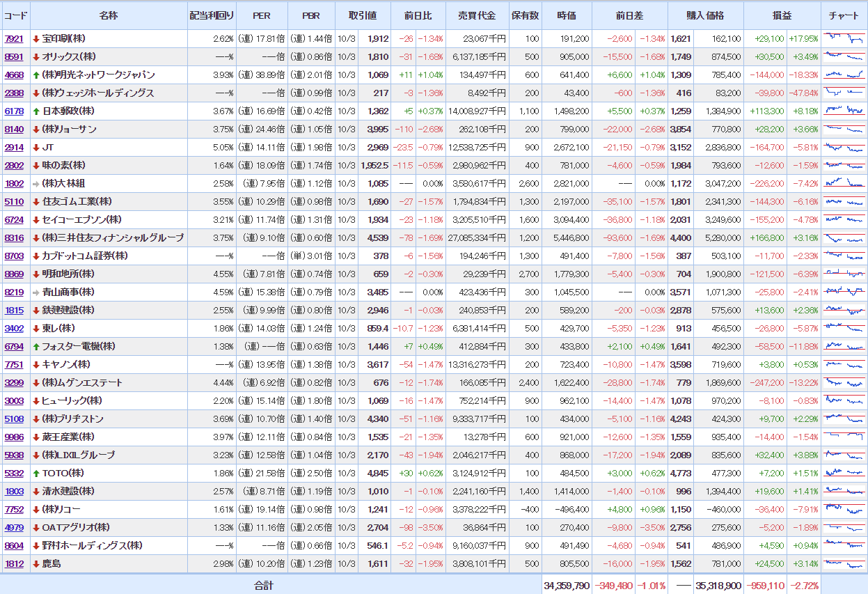Image resolution: width=868 pixels, height=594 pixels.
Task: Click the 損益 column header
Action: point(782,15)
